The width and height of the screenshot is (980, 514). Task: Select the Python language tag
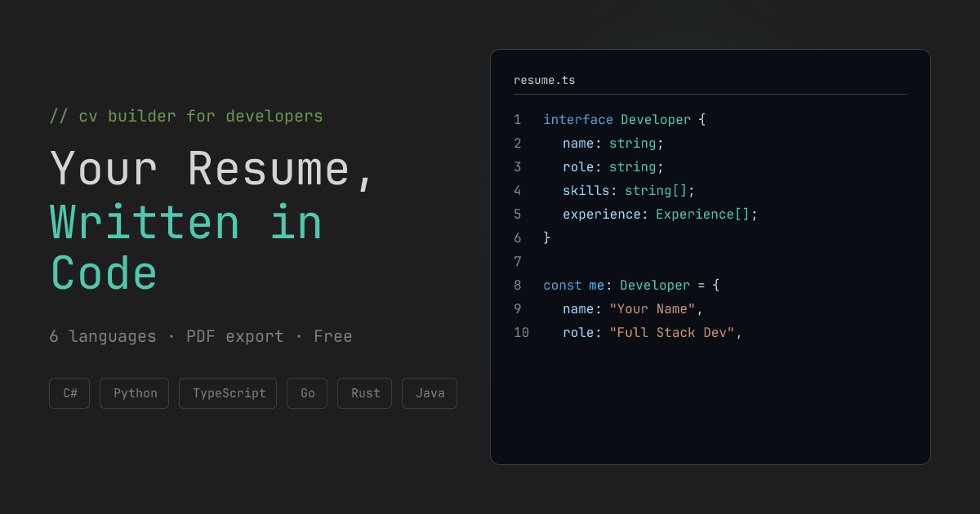pos(135,393)
